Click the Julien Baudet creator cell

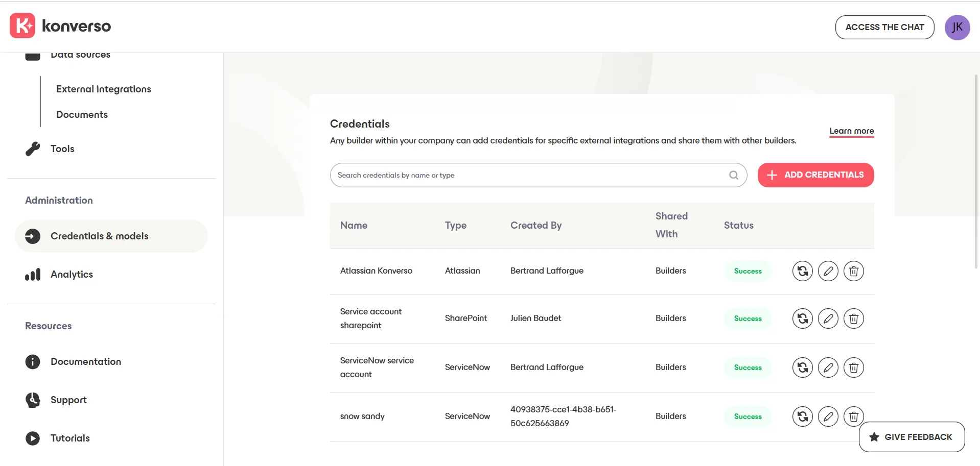pos(535,318)
